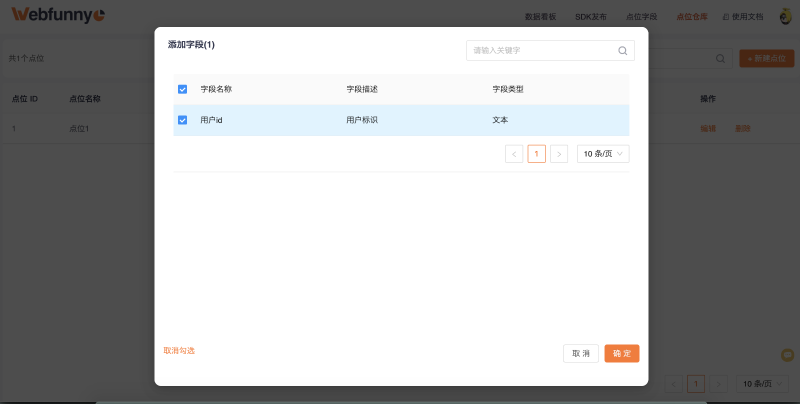Click the user avatar in top bar

(x=786, y=16)
